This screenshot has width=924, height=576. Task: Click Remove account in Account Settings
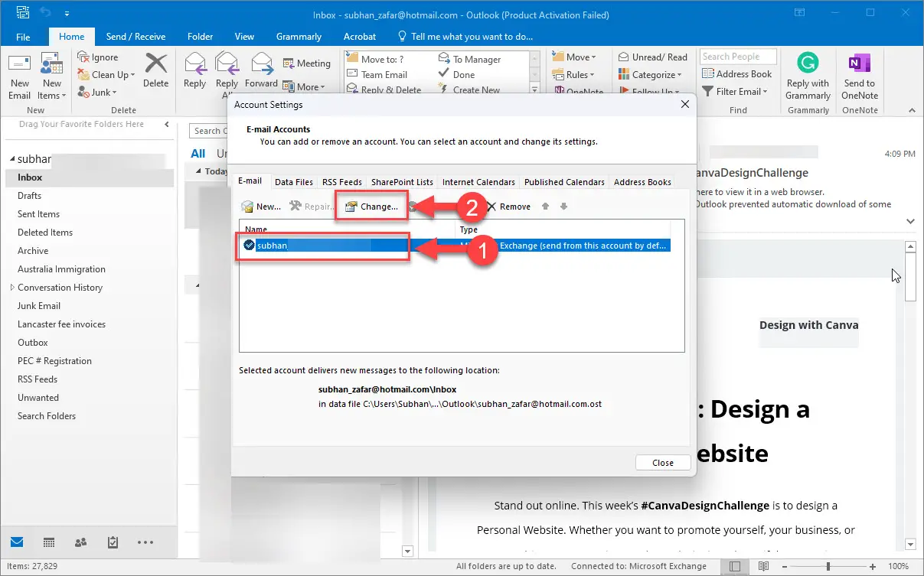[x=508, y=207]
